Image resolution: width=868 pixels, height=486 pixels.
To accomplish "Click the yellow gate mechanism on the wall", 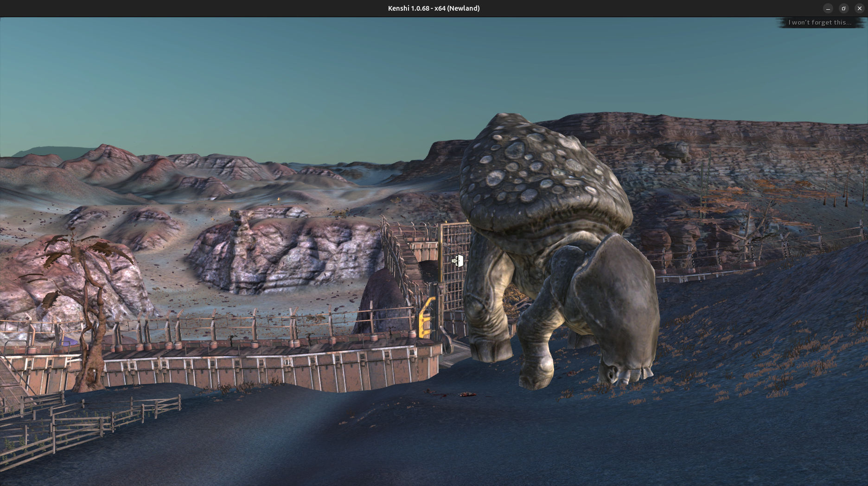I will (x=426, y=317).
